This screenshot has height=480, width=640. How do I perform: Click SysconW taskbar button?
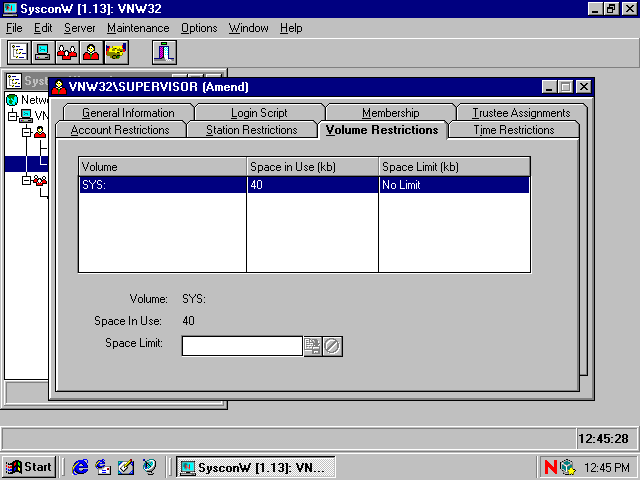pyautogui.click(x=256, y=467)
